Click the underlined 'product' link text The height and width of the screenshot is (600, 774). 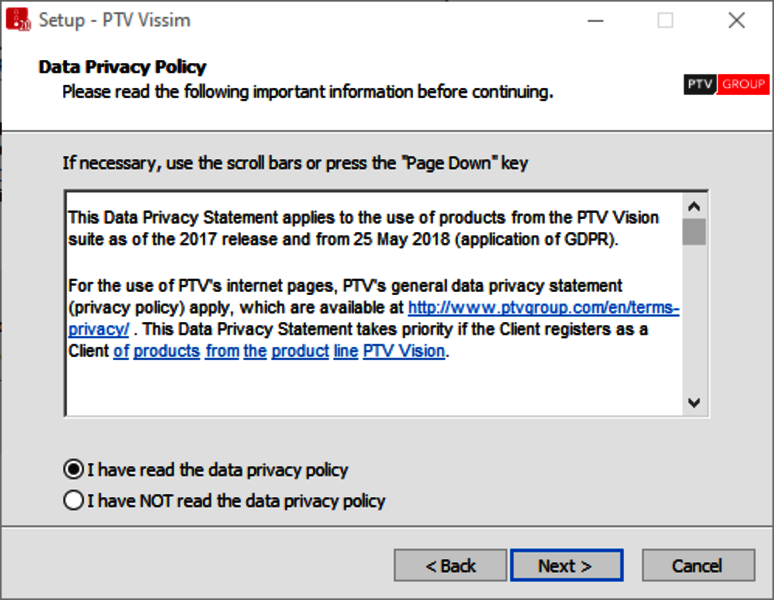299,352
